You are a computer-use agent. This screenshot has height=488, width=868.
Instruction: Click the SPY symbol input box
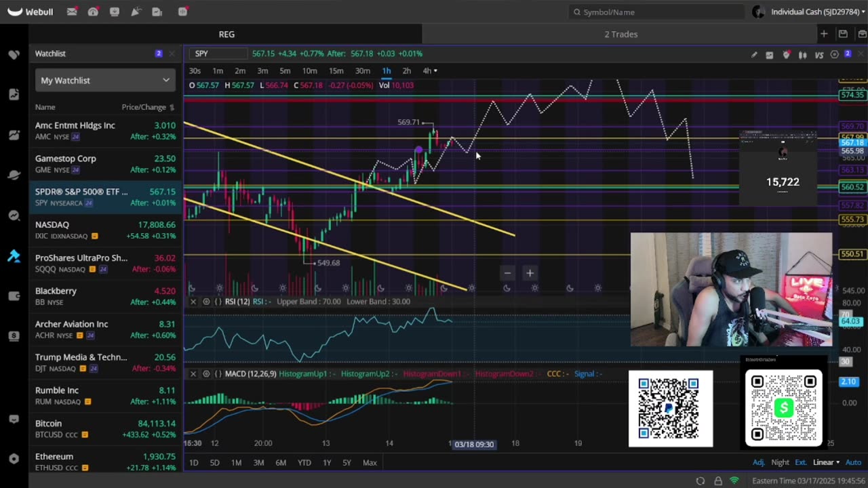219,54
